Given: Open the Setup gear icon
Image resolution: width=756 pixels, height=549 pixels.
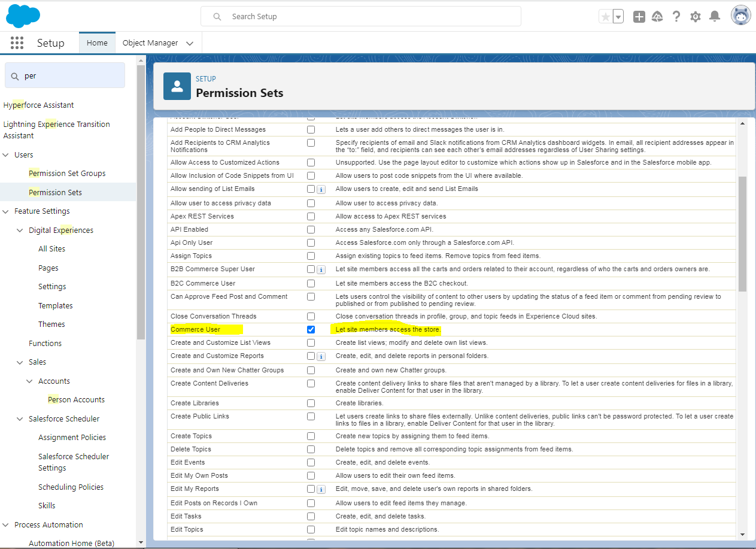Looking at the screenshot, I should point(695,17).
